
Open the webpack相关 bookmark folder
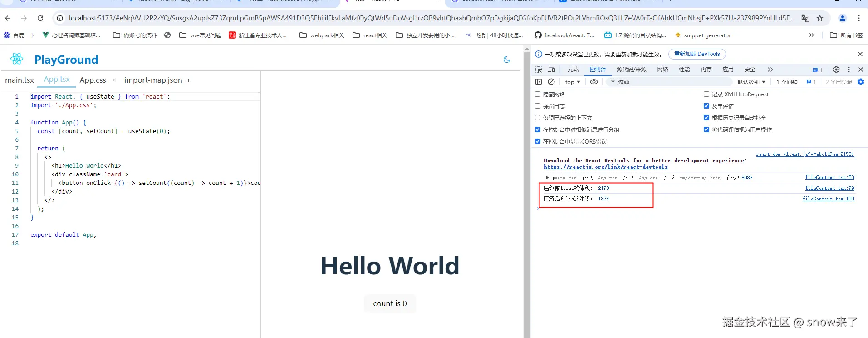tap(322, 35)
